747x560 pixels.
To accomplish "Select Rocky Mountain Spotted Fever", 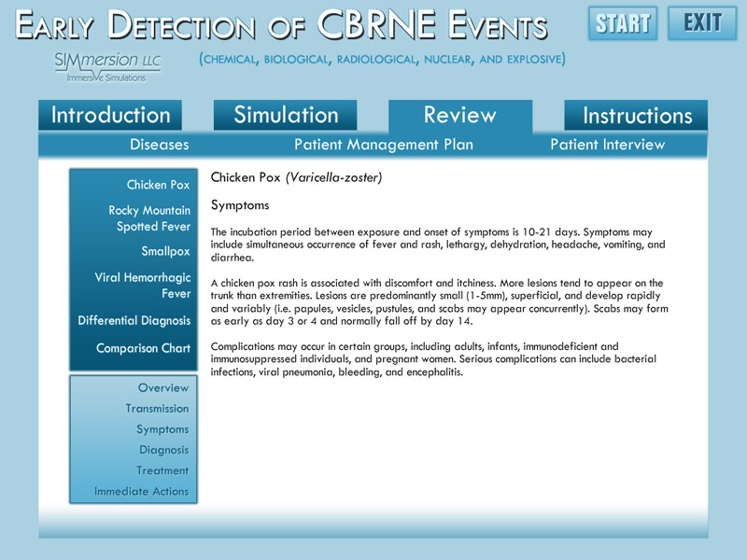I will click(x=149, y=218).
